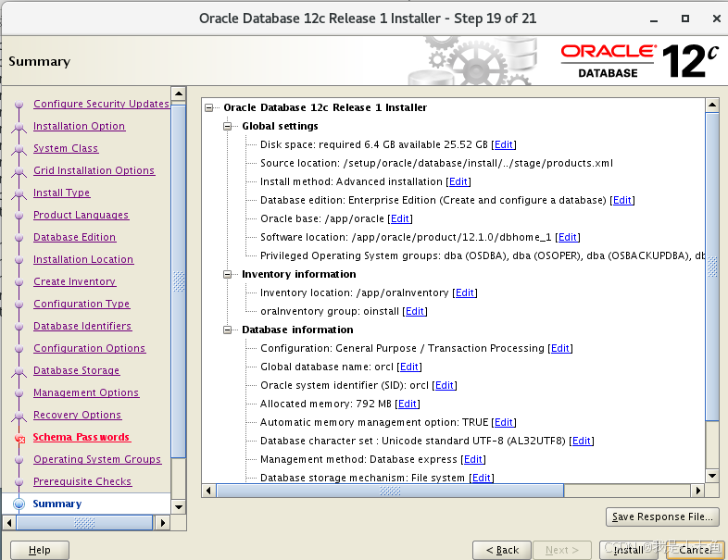Open the Installation Location step
Viewport: 728px width, 560px height.
(x=83, y=259)
